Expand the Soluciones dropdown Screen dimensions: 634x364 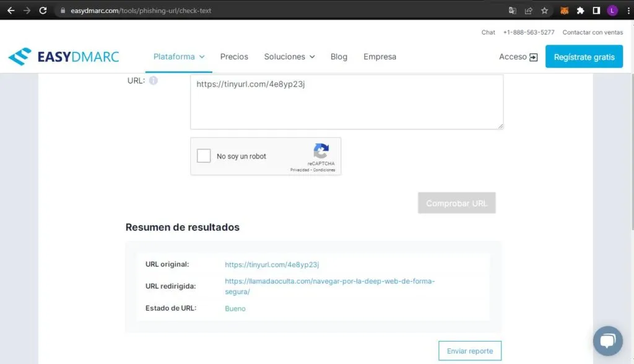[289, 56]
